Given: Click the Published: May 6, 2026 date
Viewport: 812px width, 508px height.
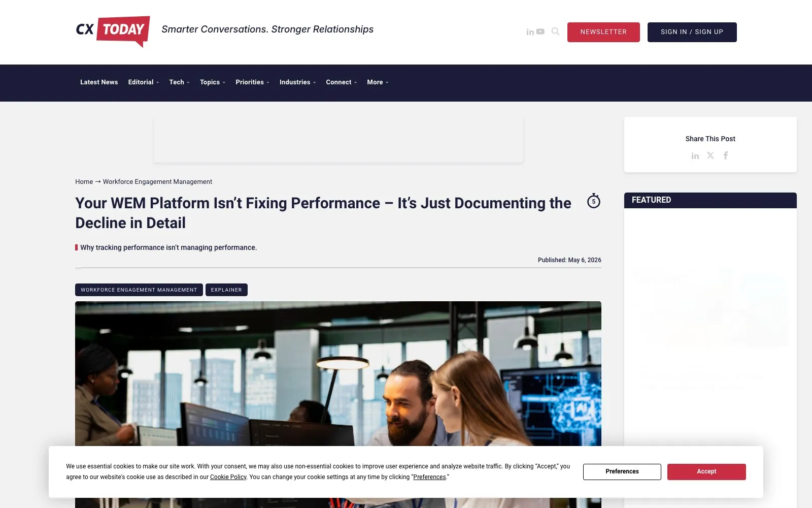Looking at the screenshot, I should click(569, 260).
